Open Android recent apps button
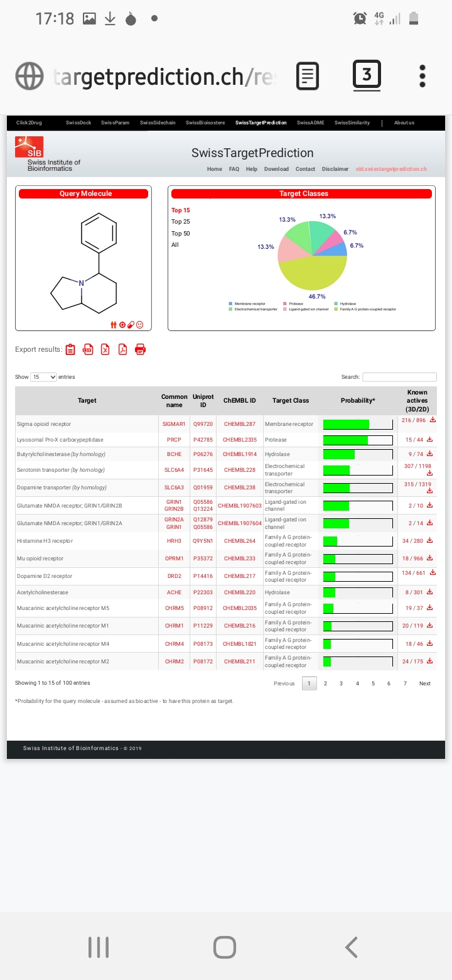Viewport: 452px width, 980px height. 99,947
